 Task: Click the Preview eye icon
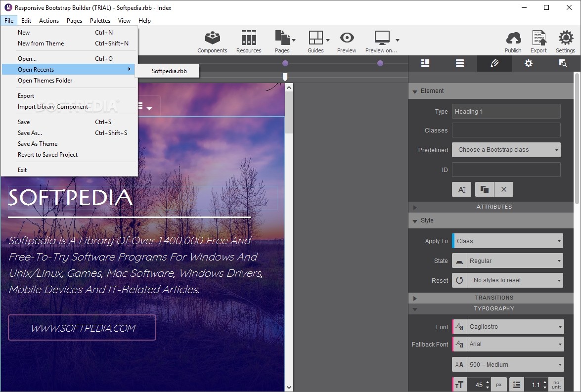(347, 38)
